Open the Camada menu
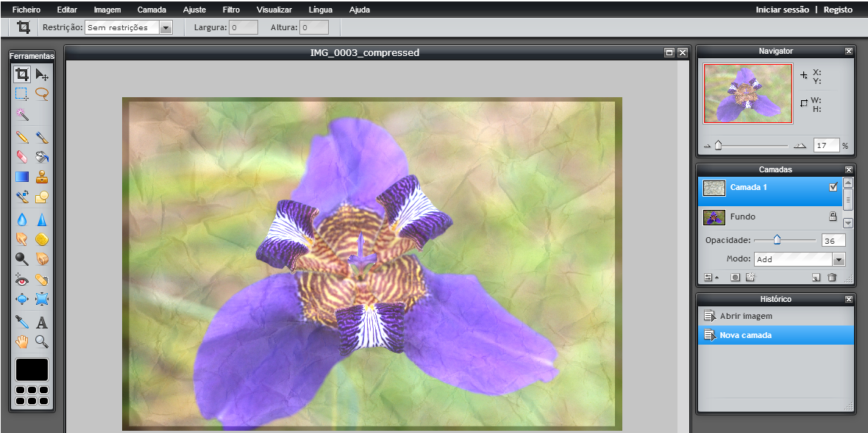The height and width of the screenshot is (433, 868). click(x=152, y=10)
